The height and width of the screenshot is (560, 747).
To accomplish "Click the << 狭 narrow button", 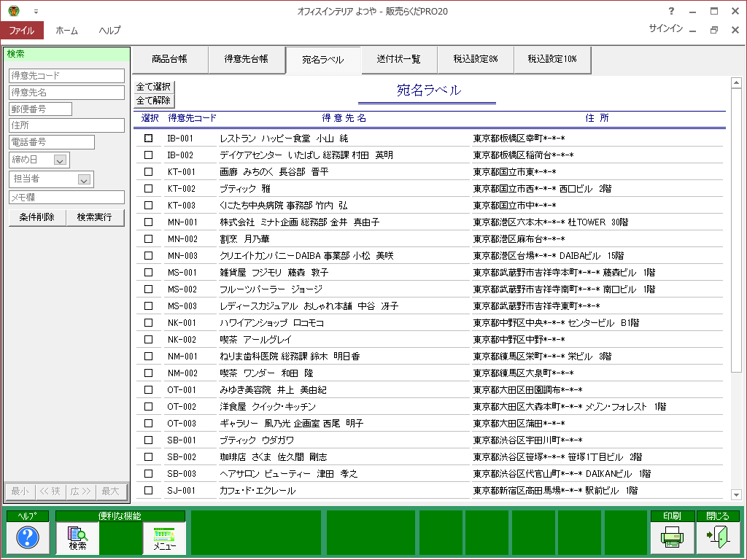I will coord(50,491).
